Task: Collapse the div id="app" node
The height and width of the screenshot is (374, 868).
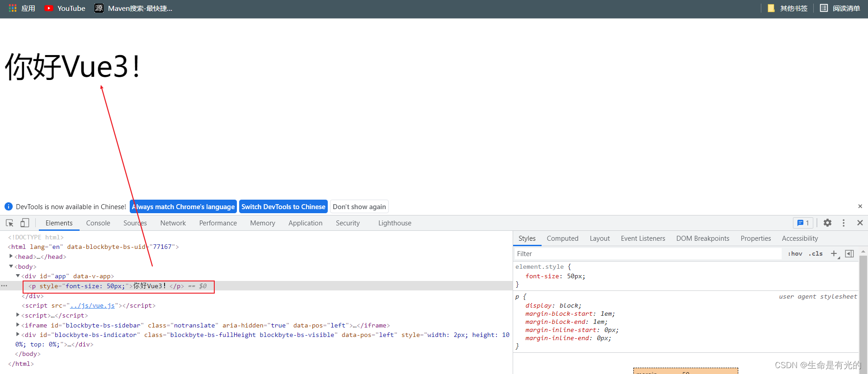Action: (18, 276)
